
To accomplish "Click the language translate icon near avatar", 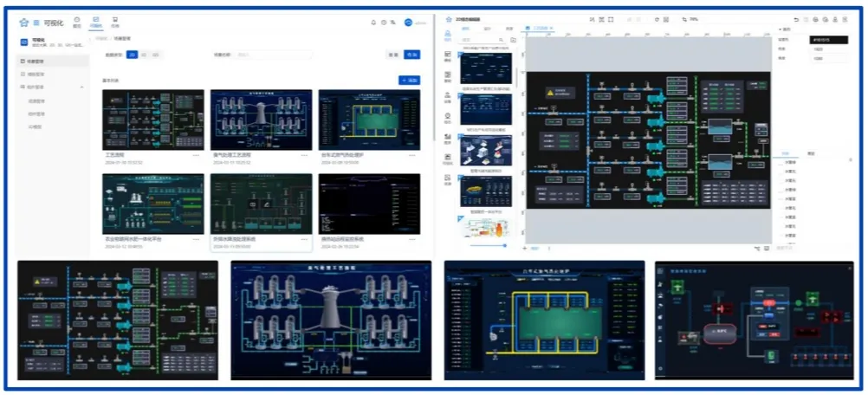I will [x=393, y=23].
